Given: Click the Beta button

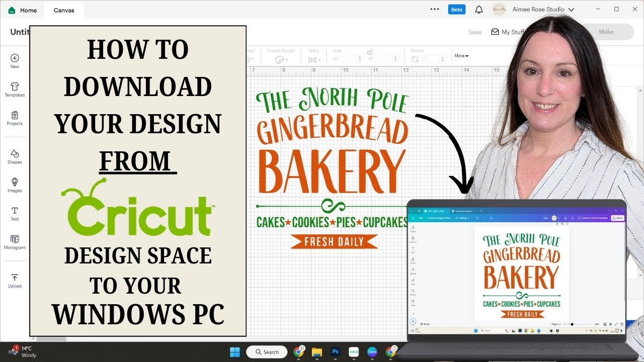Looking at the screenshot, I should [457, 10].
